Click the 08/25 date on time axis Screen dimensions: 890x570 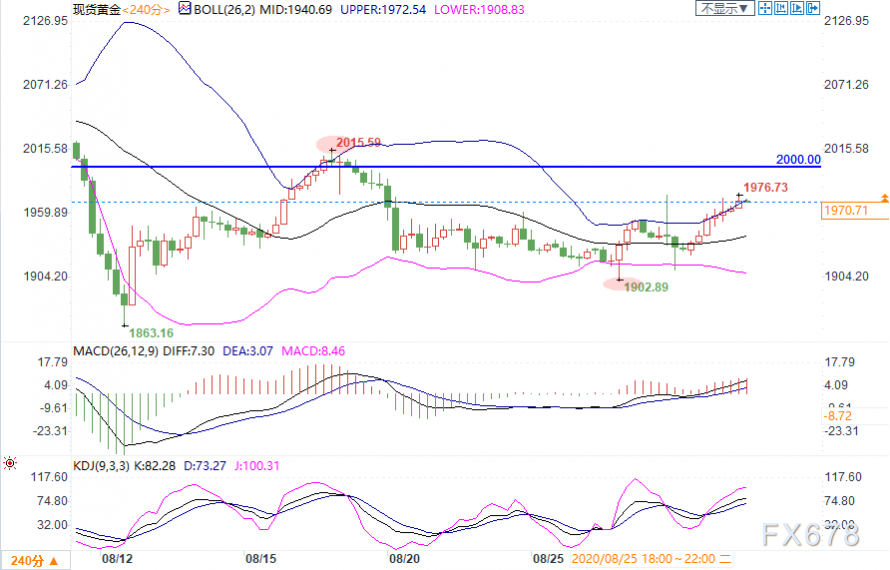pyautogui.click(x=548, y=559)
